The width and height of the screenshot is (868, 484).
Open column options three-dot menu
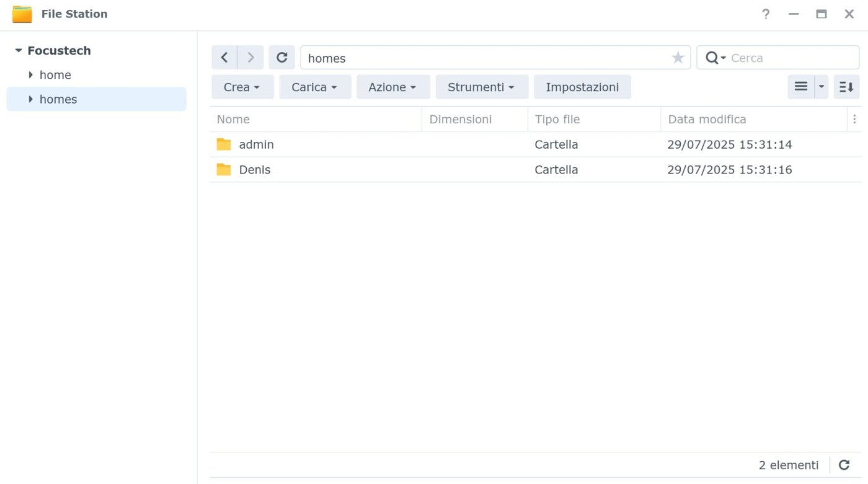854,119
